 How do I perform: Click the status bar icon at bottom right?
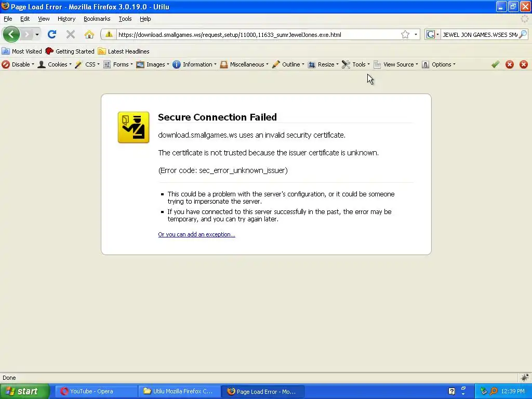525,377
